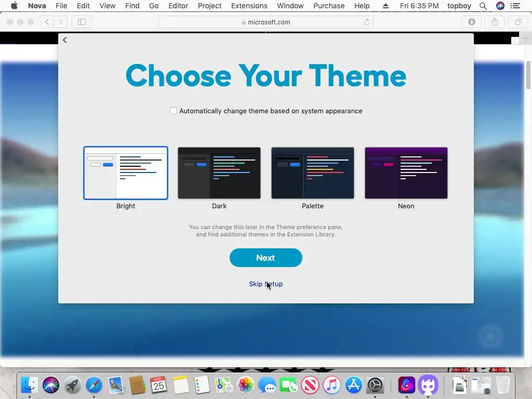
Task: Open Calendar from the Dock
Action: click(158, 385)
